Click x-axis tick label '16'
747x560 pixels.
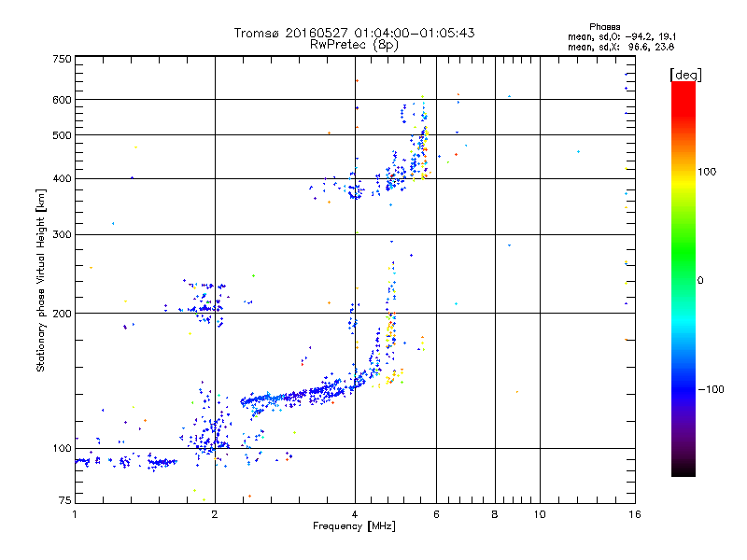(635, 514)
